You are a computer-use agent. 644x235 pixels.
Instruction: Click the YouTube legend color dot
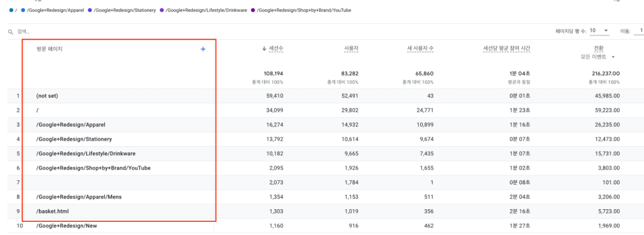[x=253, y=10]
